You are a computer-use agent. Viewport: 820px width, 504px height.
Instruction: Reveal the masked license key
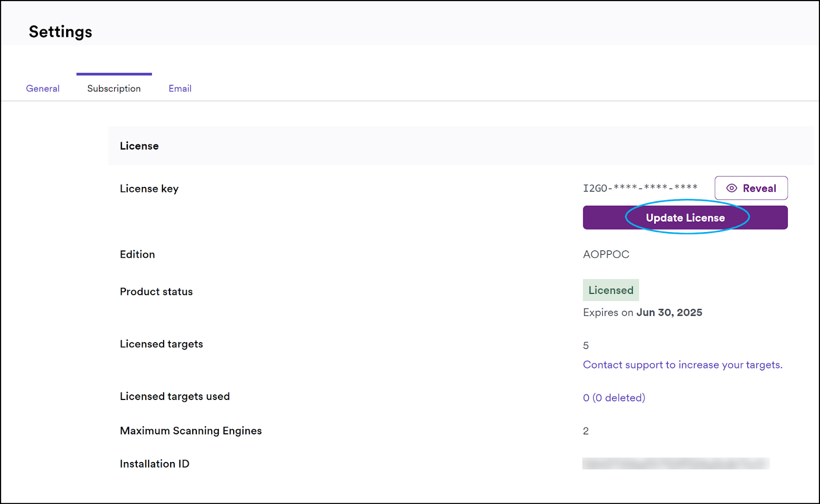(751, 188)
